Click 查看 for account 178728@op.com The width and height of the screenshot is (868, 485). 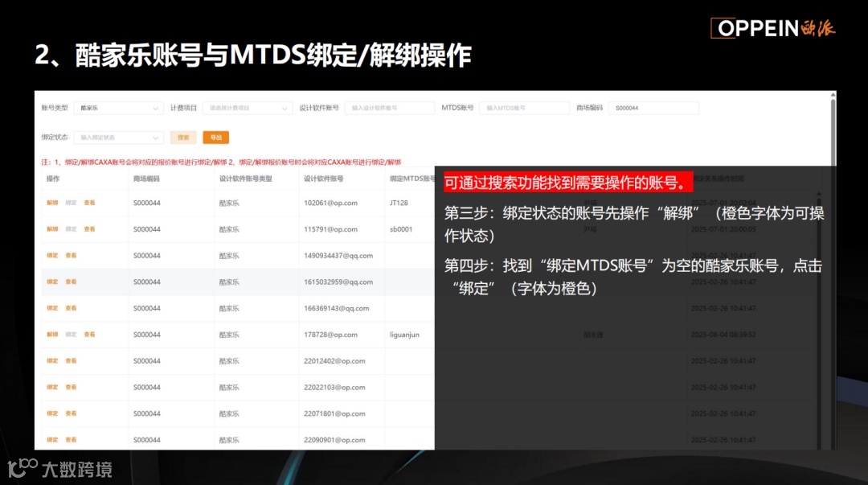coord(90,335)
